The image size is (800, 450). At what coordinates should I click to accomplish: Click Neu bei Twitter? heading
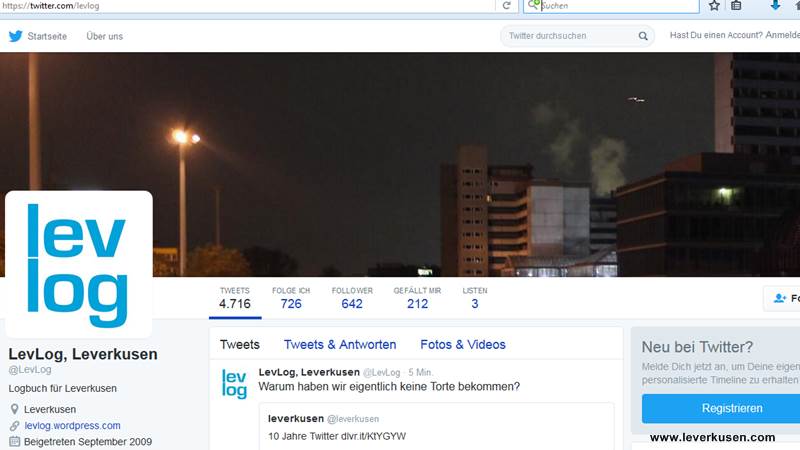[x=697, y=347]
